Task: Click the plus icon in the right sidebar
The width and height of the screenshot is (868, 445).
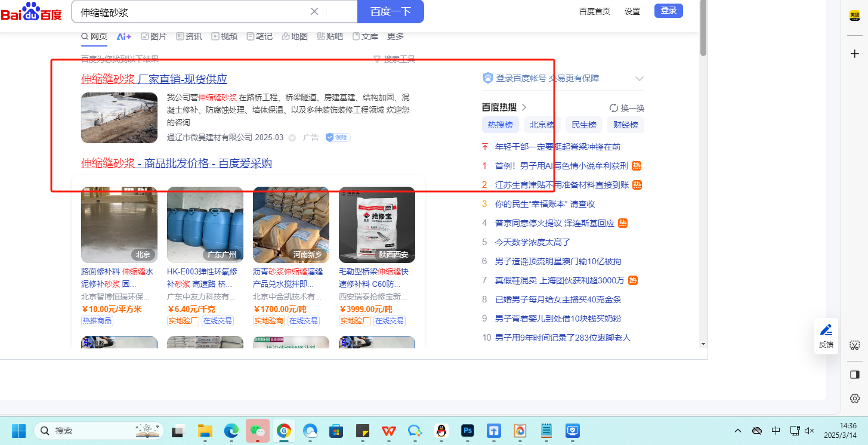Action: click(854, 54)
